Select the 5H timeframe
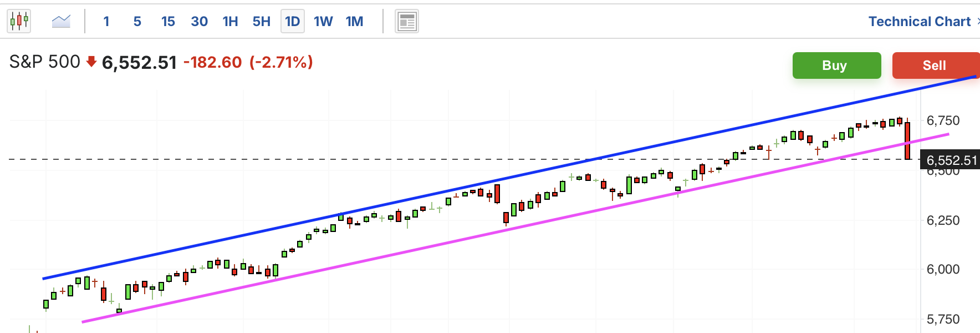The height and width of the screenshot is (333, 980). (262, 22)
